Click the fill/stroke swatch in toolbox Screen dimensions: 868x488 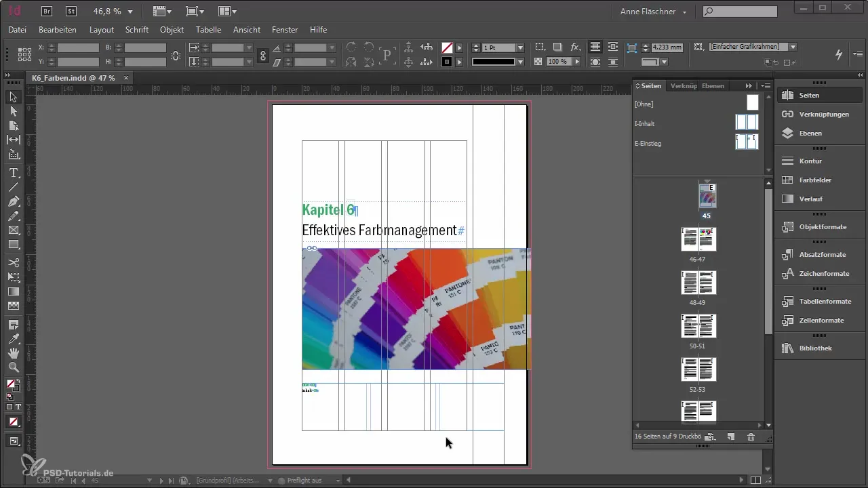pos(12,385)
